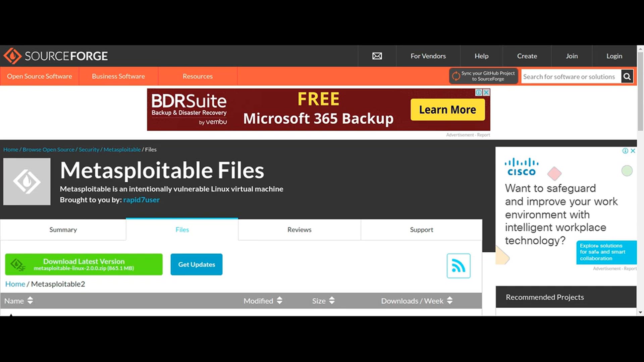Sort files by Modified column arrows

click(280, 301)
